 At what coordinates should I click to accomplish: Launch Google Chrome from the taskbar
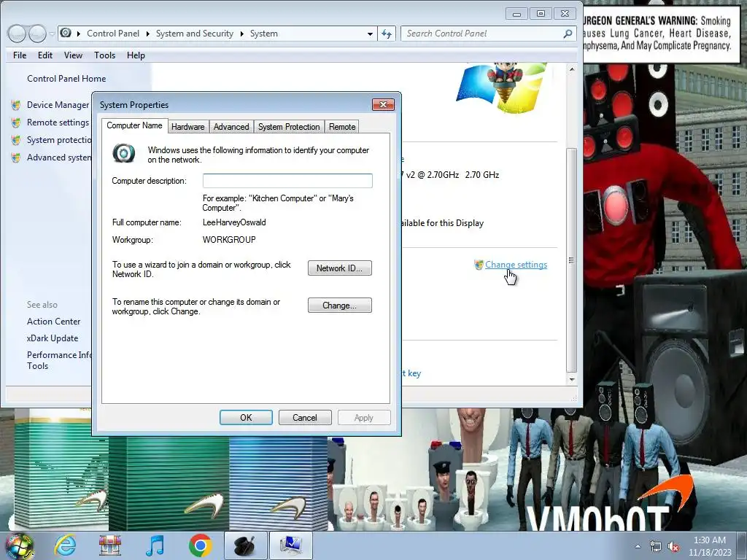click(x=200, y=545)
